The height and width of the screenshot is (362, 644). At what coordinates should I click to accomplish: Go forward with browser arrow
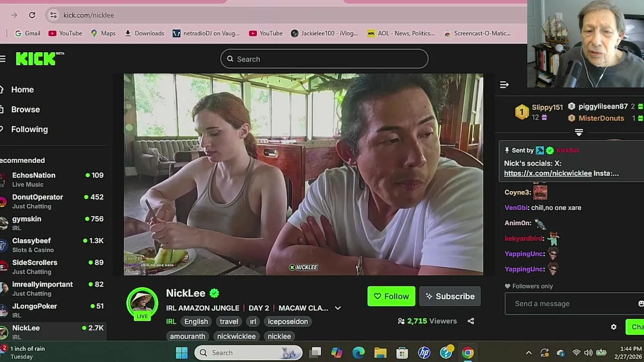[x=14, y=15]
